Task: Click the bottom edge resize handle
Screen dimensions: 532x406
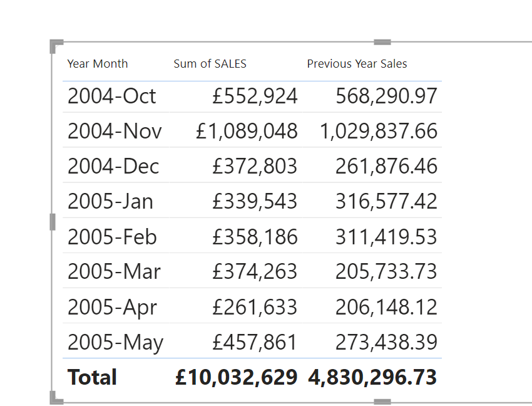Action: tap(382, 402)
